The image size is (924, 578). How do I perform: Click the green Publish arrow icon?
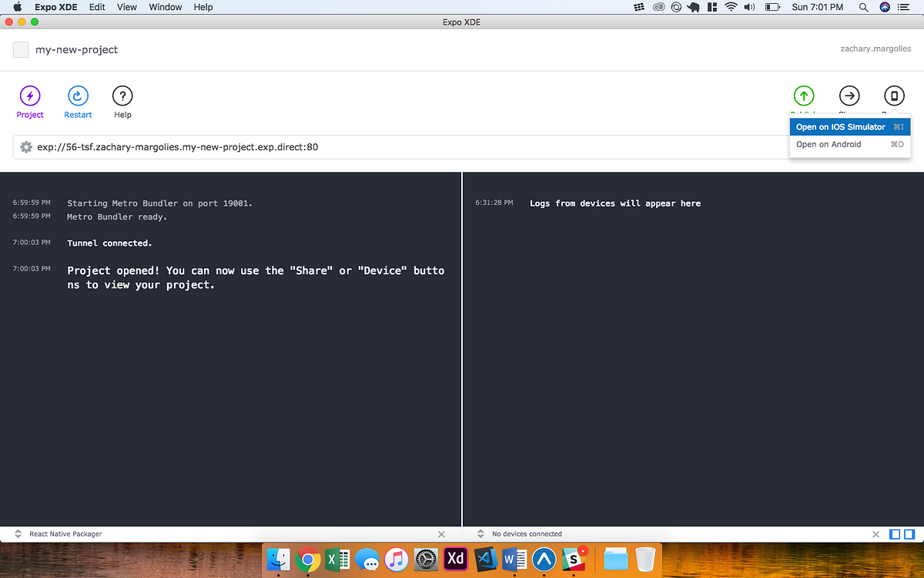[x=804, y=96]
